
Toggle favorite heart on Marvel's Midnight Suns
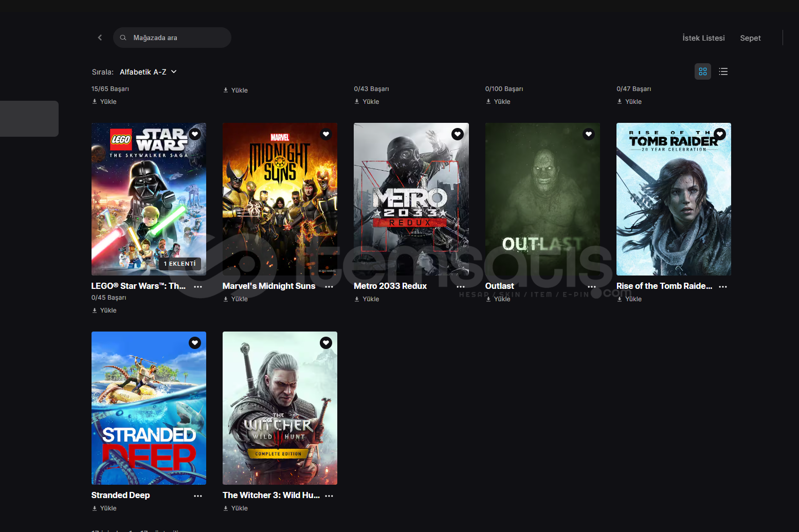tap(326, 134)
